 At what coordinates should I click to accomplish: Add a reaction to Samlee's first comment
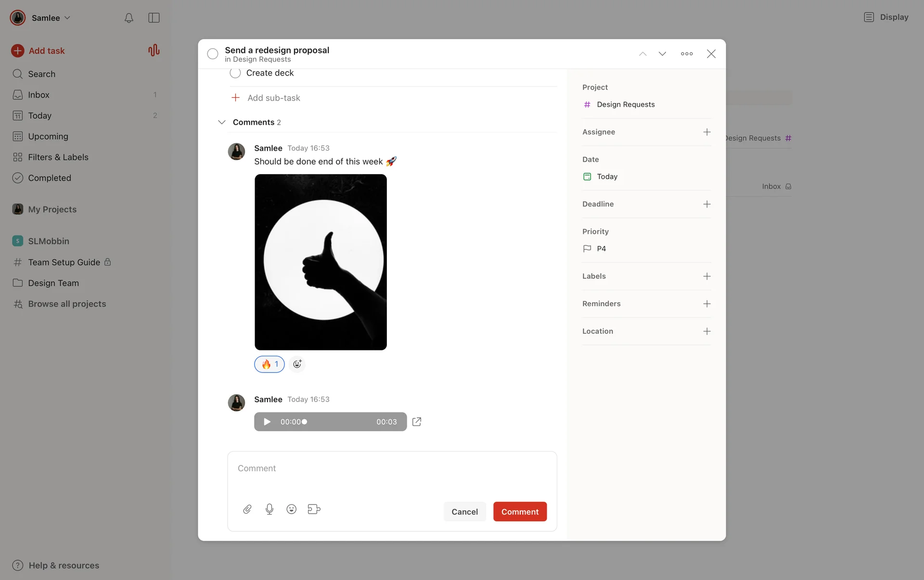(297, 364)
